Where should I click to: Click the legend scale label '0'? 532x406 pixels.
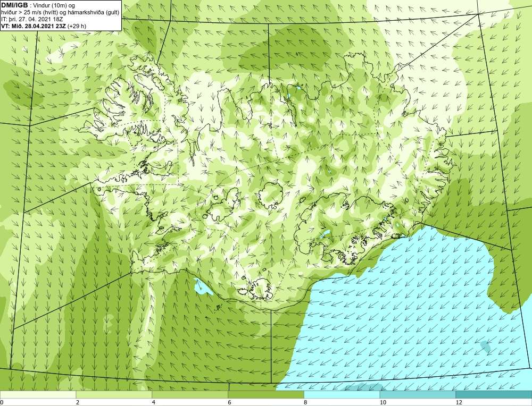point(2,402)
